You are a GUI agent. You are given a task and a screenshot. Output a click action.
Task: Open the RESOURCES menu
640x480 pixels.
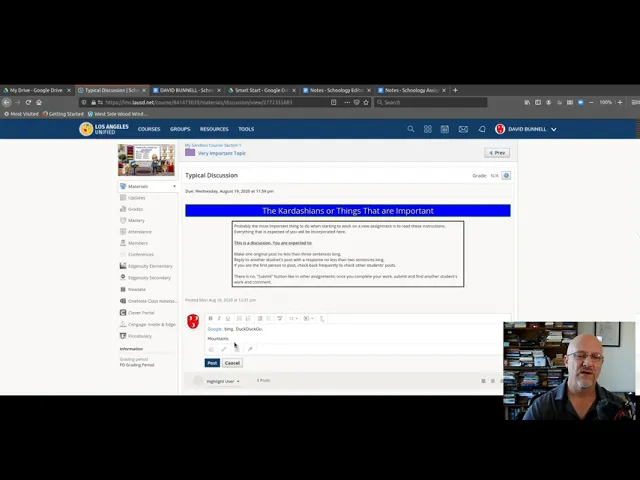click(214, 129)
